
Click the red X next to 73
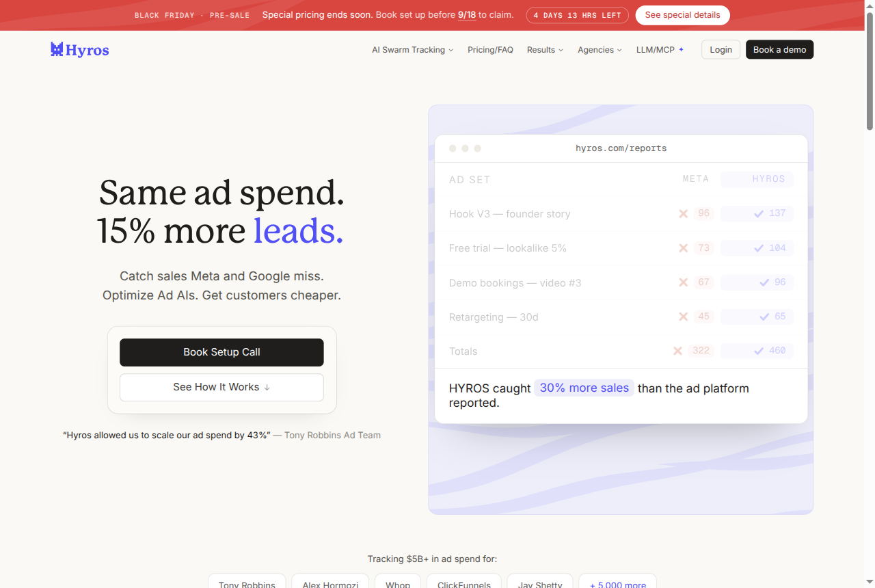click(683, 248)
